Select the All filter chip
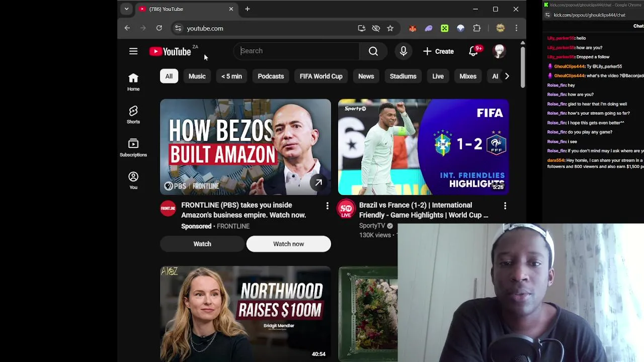Screen dimensions: 644x362 pos(169,76)
